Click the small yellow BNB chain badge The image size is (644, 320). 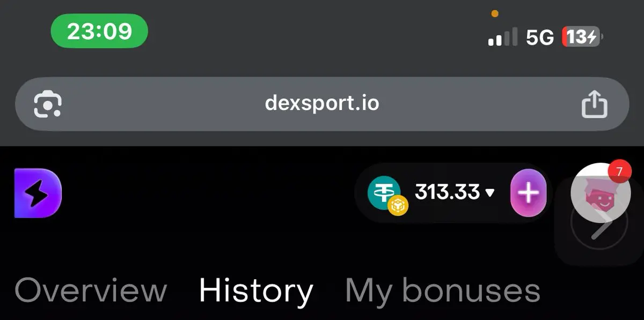point(398,206)
